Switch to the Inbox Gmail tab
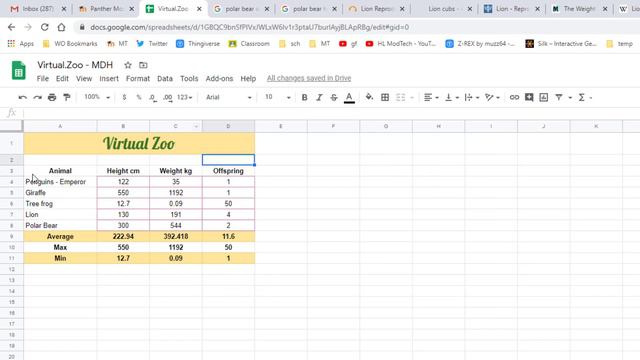The image size is (640, 360). coord(38,9)
